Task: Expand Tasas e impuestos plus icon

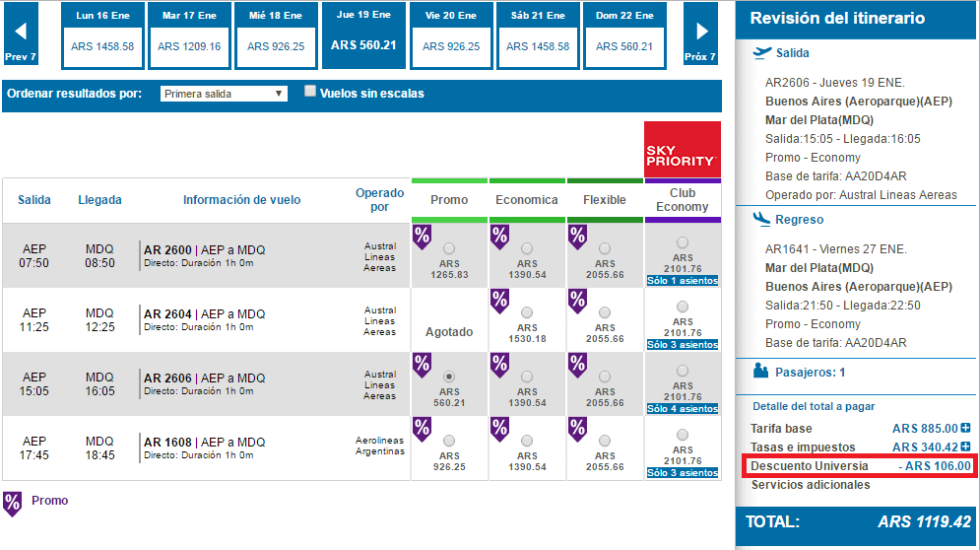Action: coord(965,447)
